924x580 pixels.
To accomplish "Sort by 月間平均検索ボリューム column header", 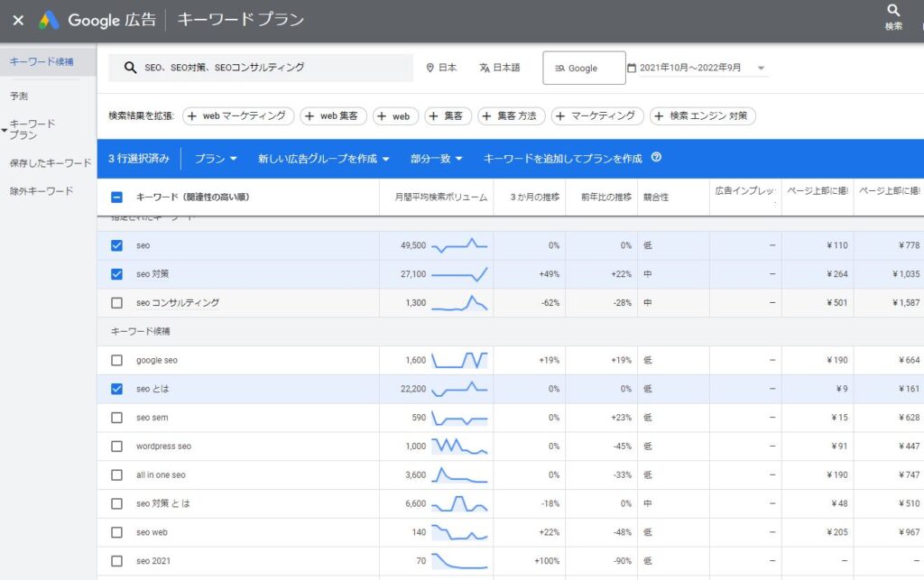I will point(440,198).
